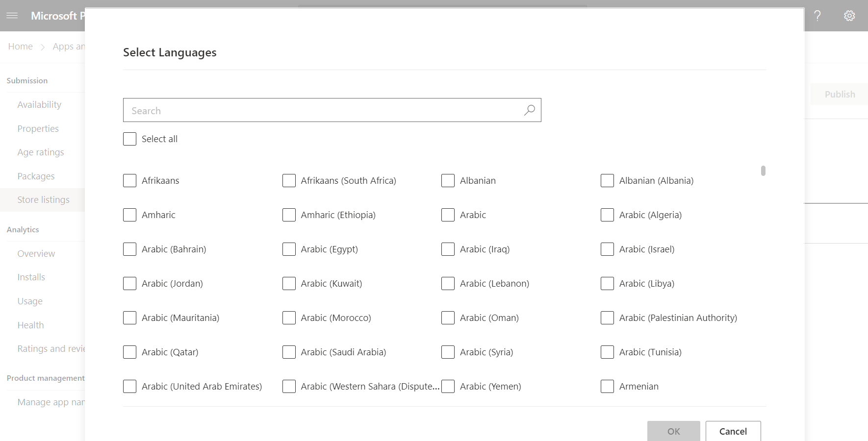This screenshot has height=441, width=868.
Task: Check Arabic (Bahrain)
Action: [x=129, y=249]
